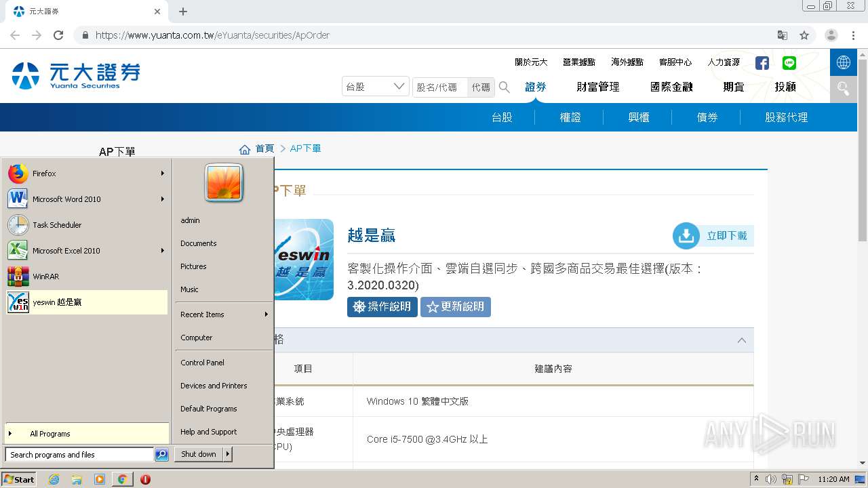Screen dimensions: 868x488
Task: Open the Chrome three-dot menu
Action: coord(853,35)
